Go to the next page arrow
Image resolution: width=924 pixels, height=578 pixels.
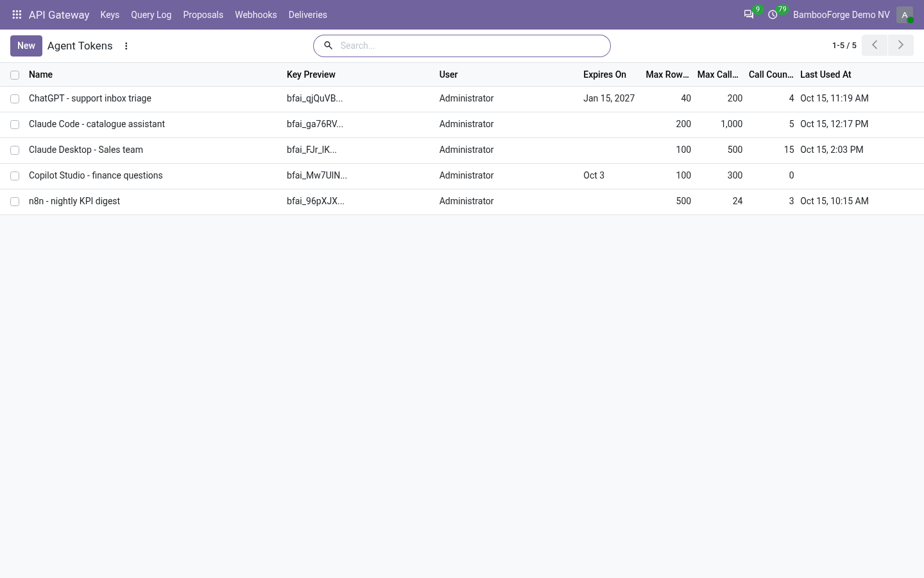coord(901,46)
